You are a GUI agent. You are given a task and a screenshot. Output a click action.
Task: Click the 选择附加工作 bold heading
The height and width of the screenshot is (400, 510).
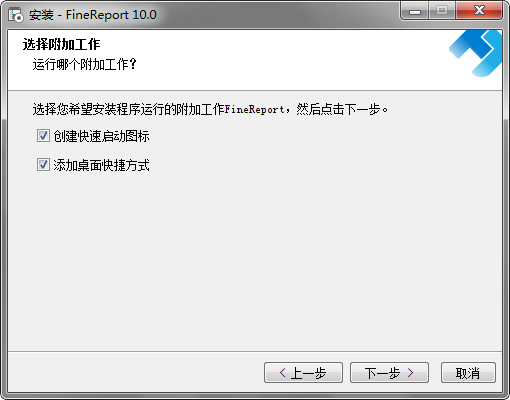point(61,44)
